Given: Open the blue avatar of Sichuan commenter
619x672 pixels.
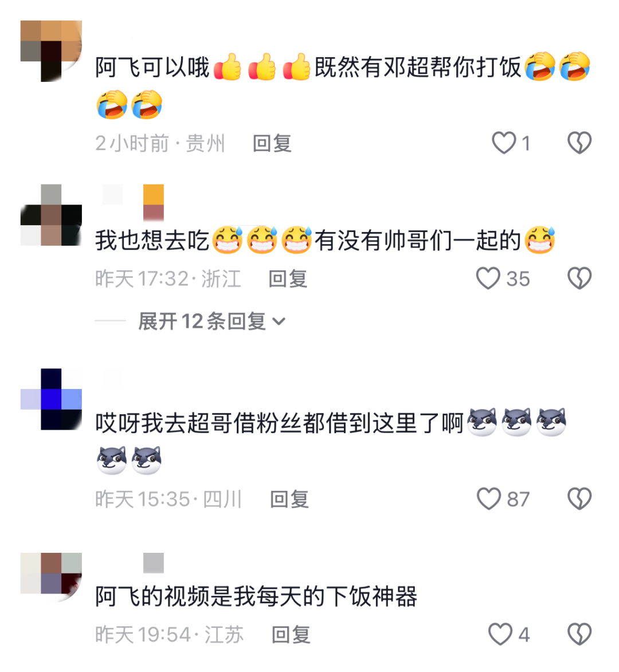Looking at the screenshot, I should coord(51,399).
